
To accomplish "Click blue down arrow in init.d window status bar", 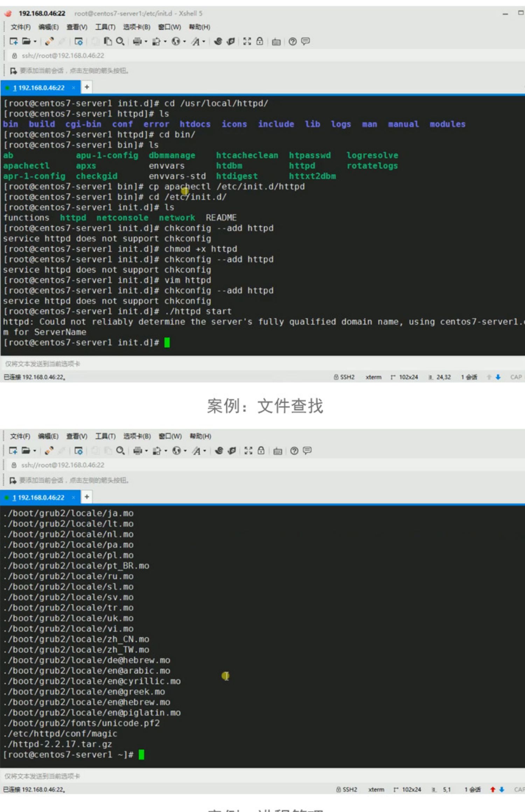I will click(x=498, y=377).
